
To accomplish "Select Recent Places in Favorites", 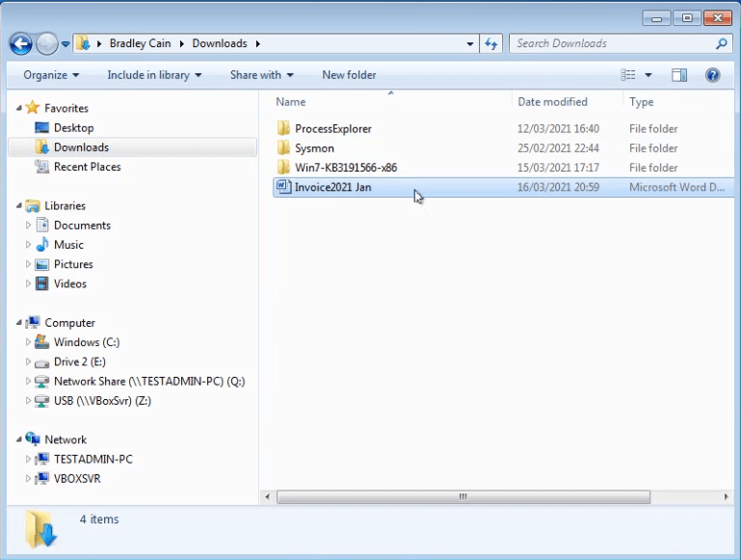I will [x=87, y=167].
